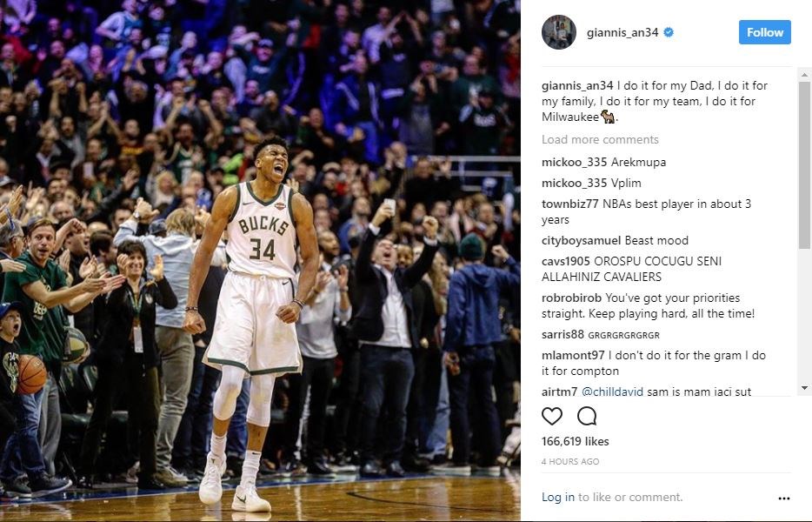Open the three-dot more options menu
Screen dimensions: 812x522
(x=783, y=499)
